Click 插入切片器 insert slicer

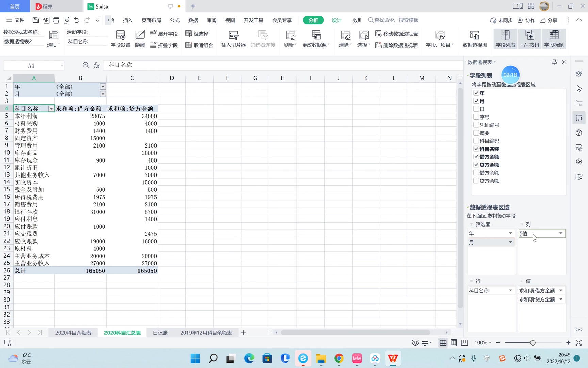point(233,39)
